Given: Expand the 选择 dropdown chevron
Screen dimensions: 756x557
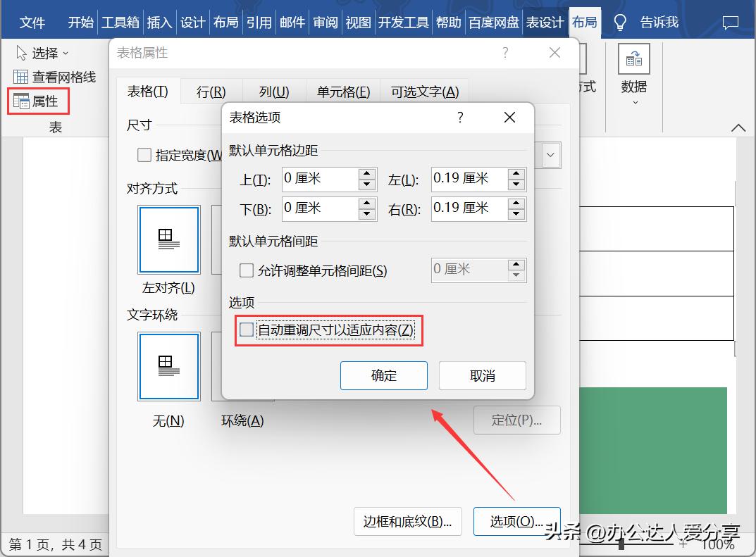Looking at the screenshot, I should coord(67,54).
